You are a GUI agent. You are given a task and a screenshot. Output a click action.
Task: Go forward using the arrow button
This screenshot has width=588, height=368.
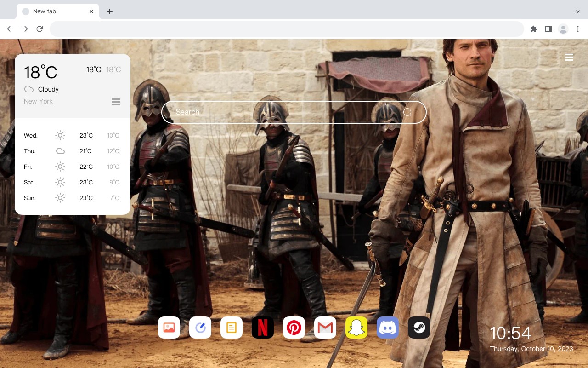point(25,29)
